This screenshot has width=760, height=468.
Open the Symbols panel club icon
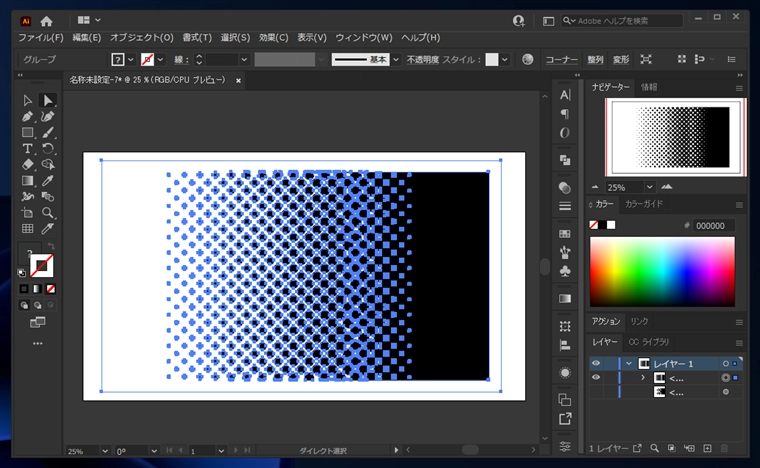565,271
